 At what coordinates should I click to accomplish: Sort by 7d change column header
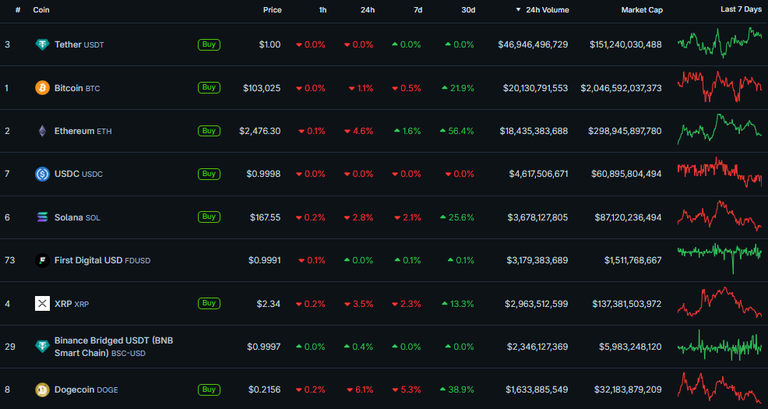click(x=418, y=10)
